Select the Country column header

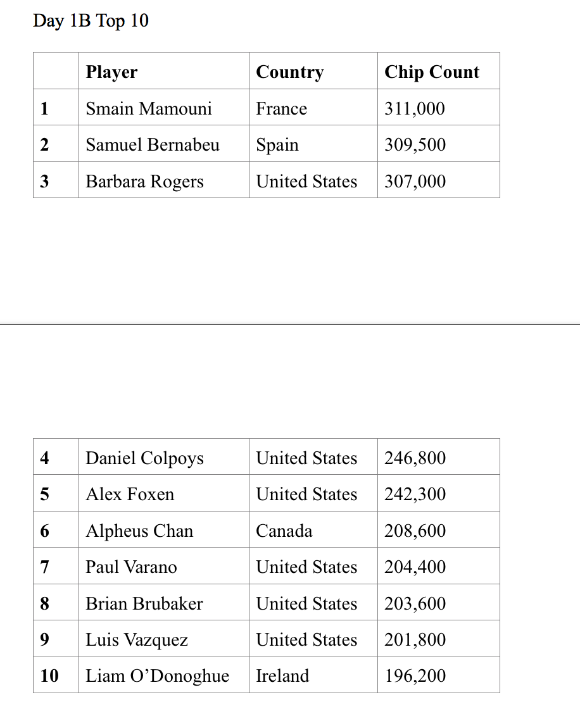[313, 70]
